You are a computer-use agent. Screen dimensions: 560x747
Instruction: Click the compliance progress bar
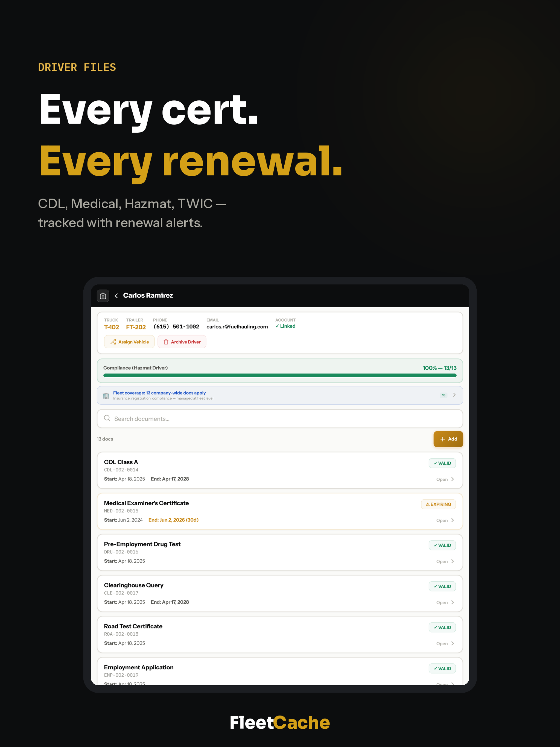coord(280,375)
